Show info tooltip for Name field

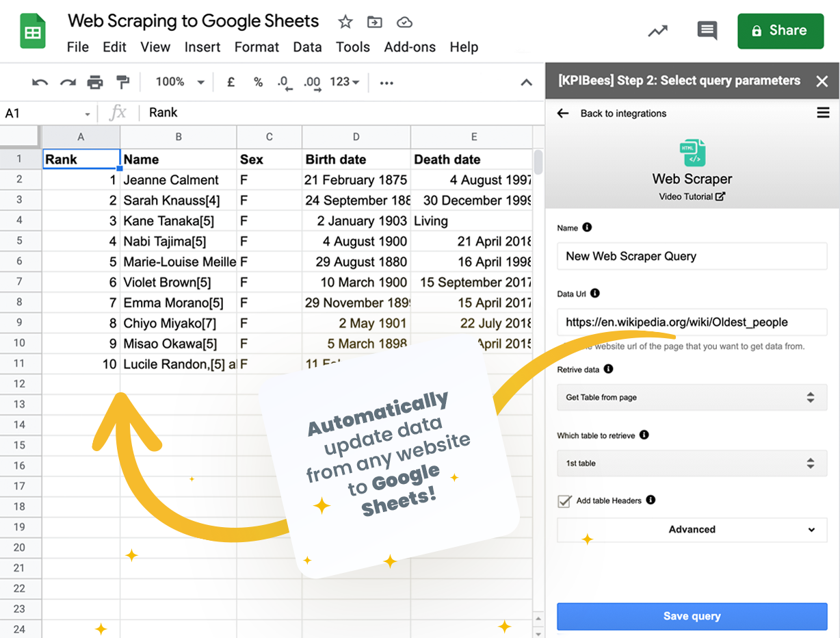(x=587, y=227)
